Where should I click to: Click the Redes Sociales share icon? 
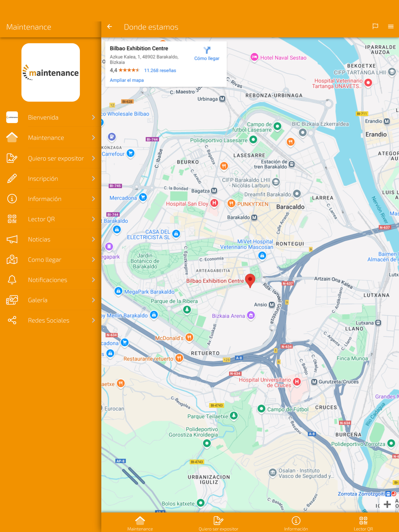click(x=12, y=320)
